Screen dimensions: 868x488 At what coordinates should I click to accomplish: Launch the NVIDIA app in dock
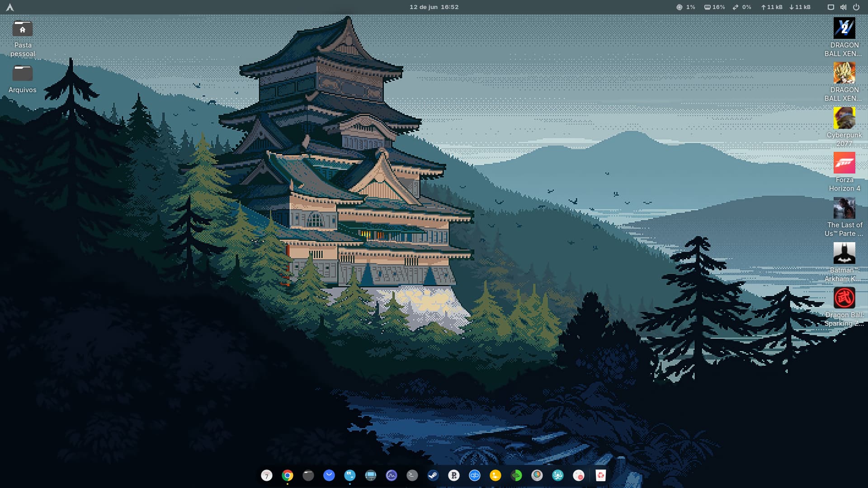pos(516,475)
